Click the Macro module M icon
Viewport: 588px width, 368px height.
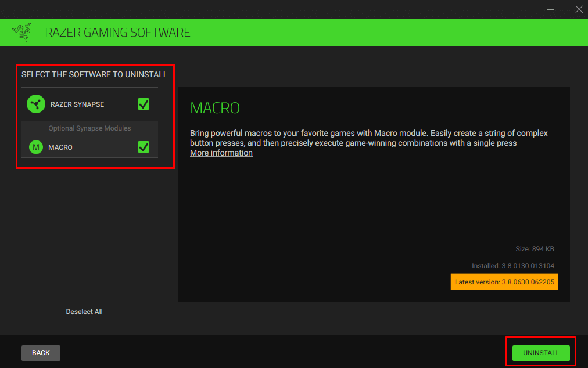coord(36,147)
